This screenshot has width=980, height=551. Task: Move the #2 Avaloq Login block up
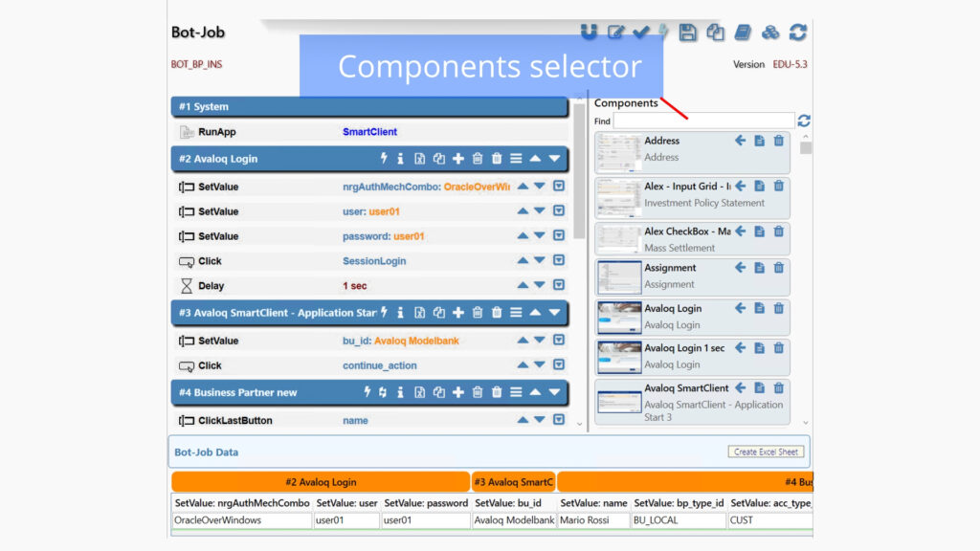(535, 159)
